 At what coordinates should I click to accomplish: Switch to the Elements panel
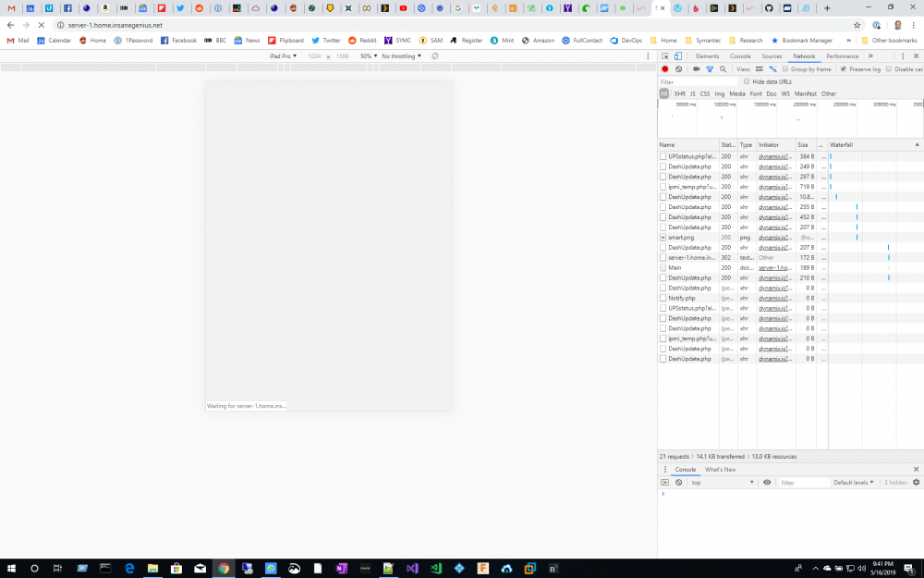coord(707,56)
